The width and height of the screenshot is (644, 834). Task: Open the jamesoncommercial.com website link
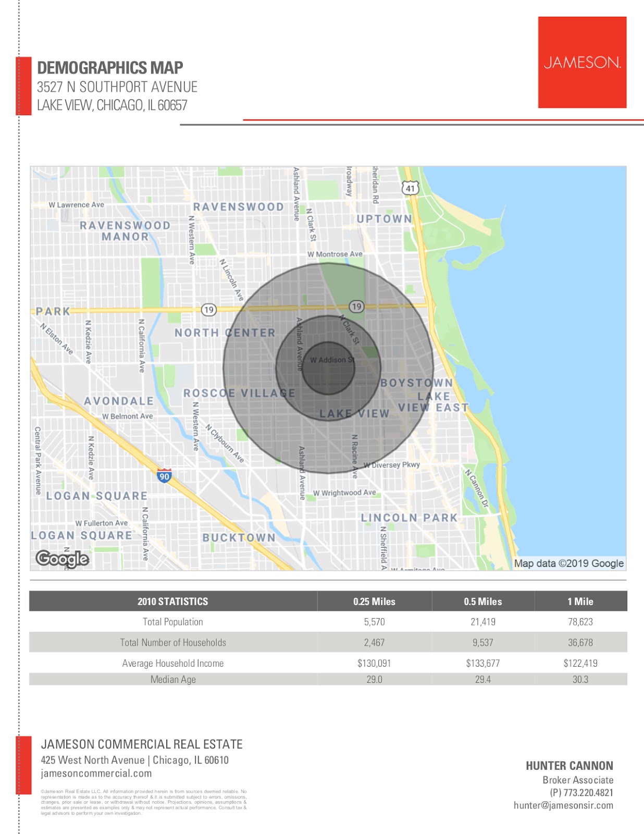96,774
